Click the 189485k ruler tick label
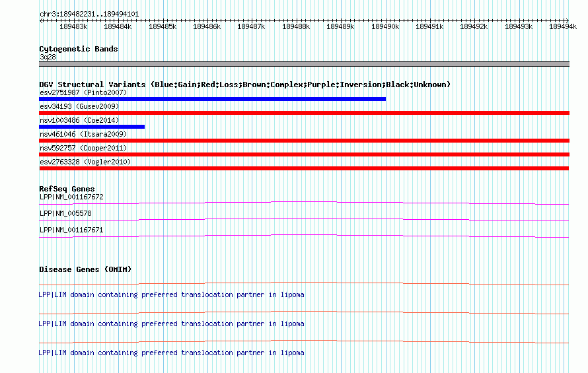 click(163, 26)
